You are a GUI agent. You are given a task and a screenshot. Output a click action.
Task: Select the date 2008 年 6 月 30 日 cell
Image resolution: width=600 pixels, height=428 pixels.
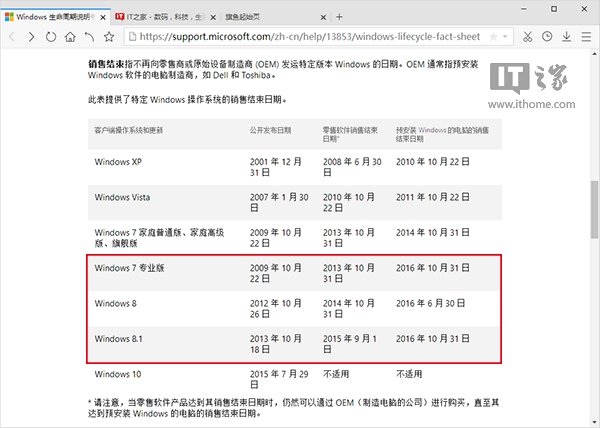pos(352,167)
